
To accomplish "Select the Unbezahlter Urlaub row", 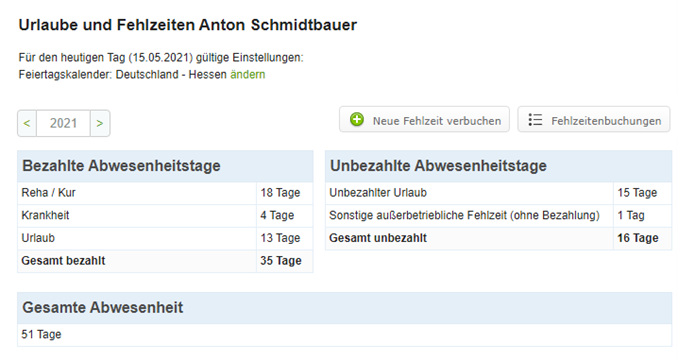I will tap(499, 193).
